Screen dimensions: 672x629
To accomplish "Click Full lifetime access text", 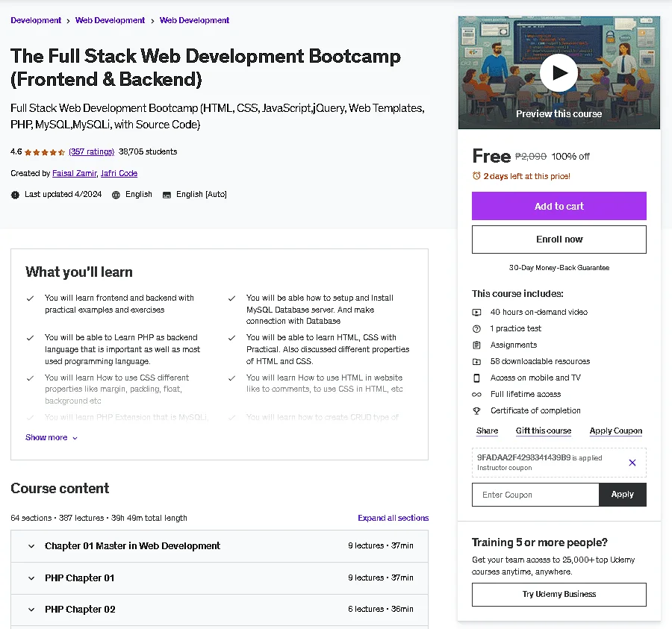I will [526, 395].
